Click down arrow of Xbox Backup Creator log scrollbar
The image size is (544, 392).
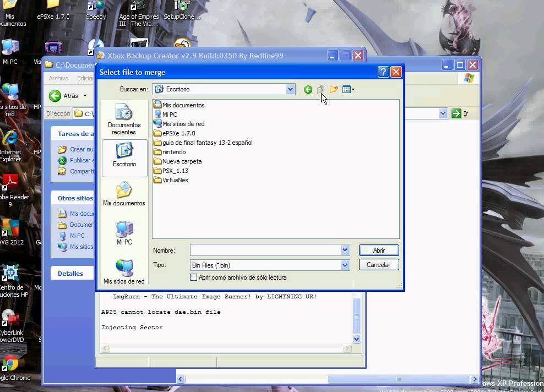[357, 339]
